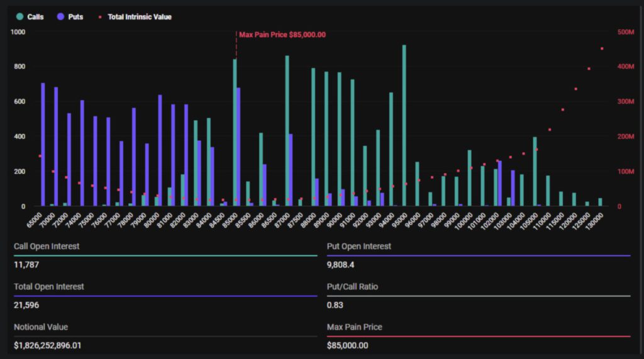The width and height of the screenshot is (644, 359).
Task: Click the put bar at strike 102000
Action: (500, 183)
